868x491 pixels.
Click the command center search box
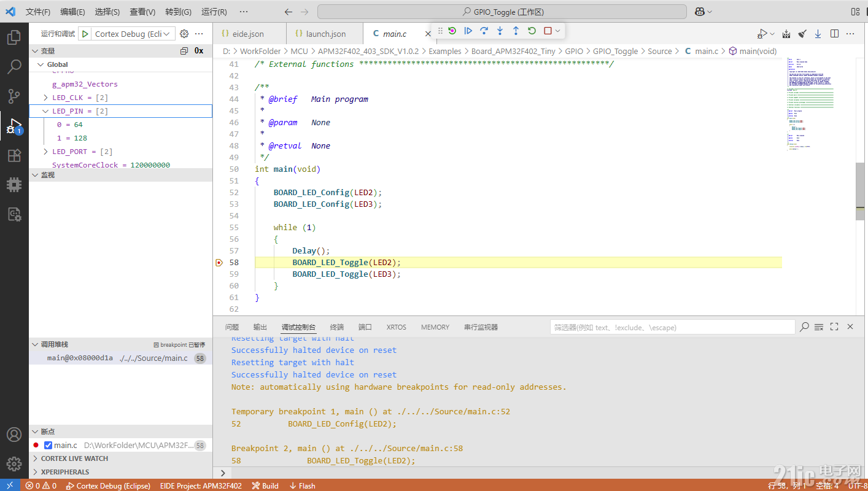pyautogui.click(x=502, y=12)
